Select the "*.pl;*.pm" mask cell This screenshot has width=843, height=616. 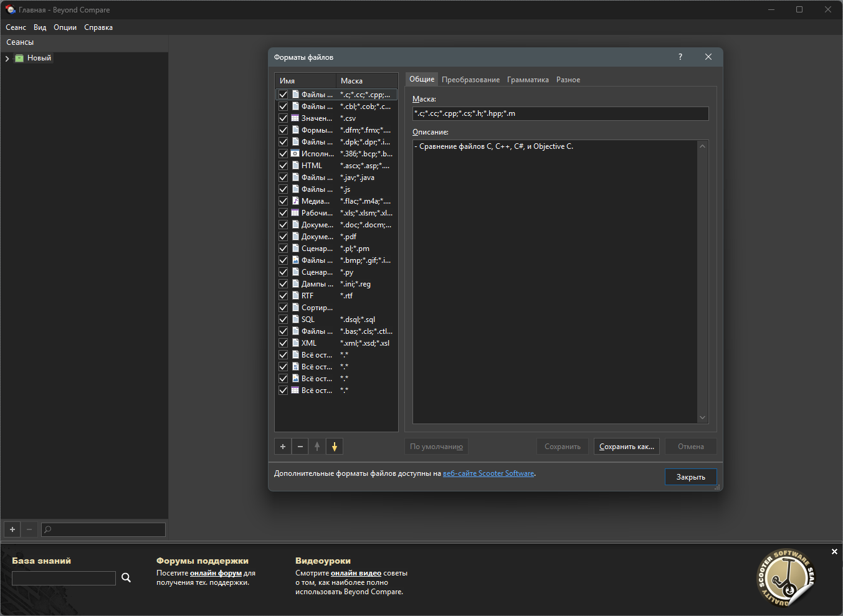click(x=355, y=249)
